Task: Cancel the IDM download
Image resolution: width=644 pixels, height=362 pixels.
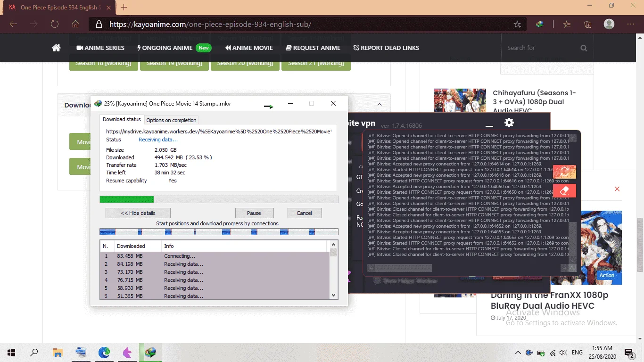Action: (x=304, y=213)
